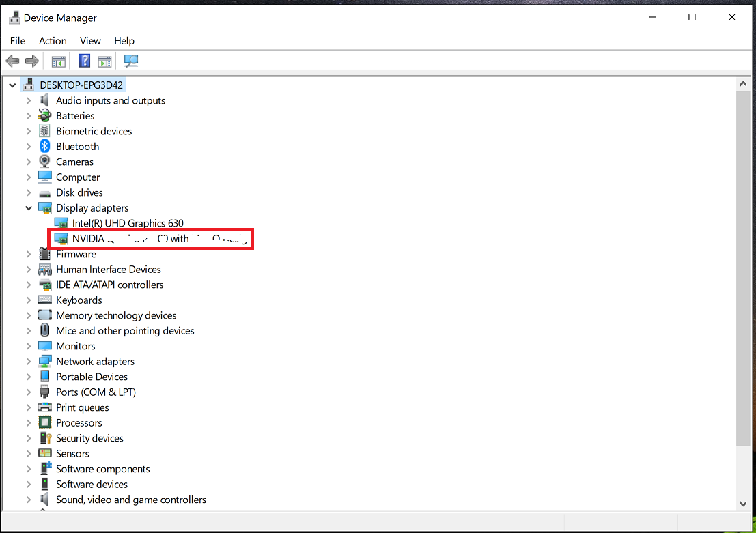Click Scan for hardware changes monitor icon
Screen dimensions: 756x533
(x=131, y=61)
